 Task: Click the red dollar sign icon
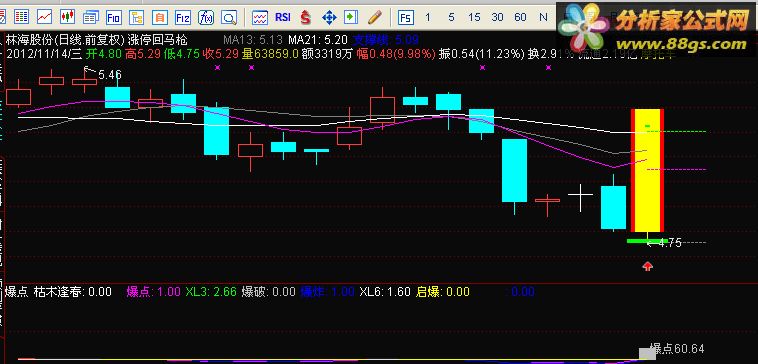(306, 18)
